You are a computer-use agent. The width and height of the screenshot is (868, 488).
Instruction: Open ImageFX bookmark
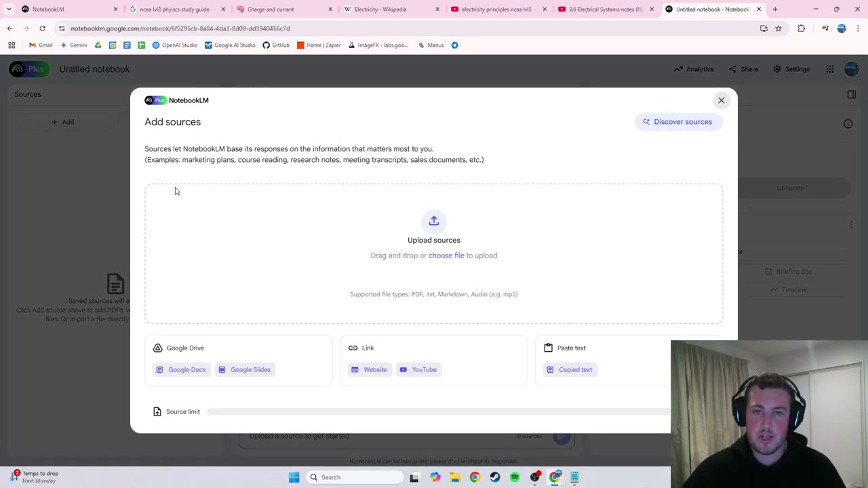[x=378, y=45]
